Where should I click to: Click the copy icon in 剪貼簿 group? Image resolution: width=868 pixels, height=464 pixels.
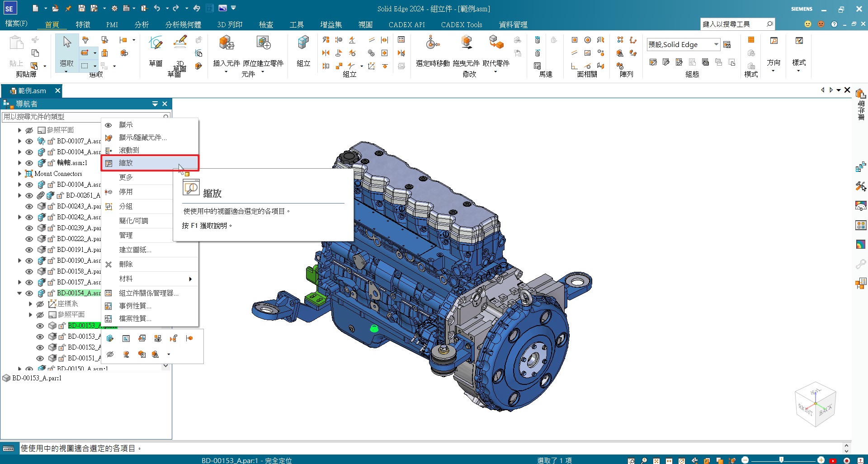(x=35, y=53)
